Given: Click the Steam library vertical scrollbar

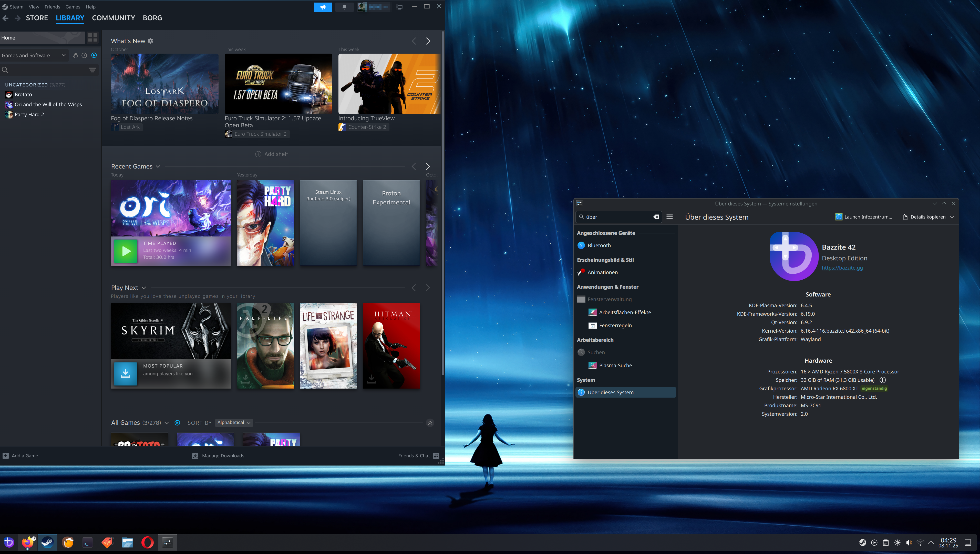Looking at the screenshot, I should click(x=442, y=202).
